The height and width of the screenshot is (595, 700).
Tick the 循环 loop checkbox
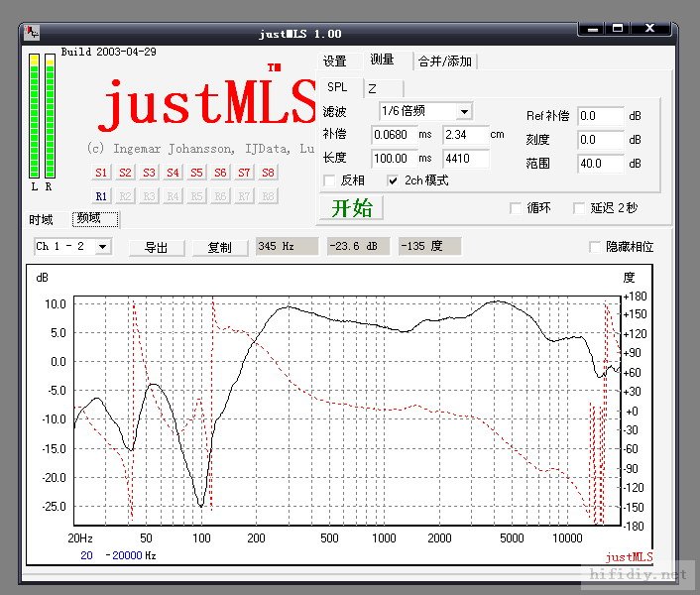point(515,208)
